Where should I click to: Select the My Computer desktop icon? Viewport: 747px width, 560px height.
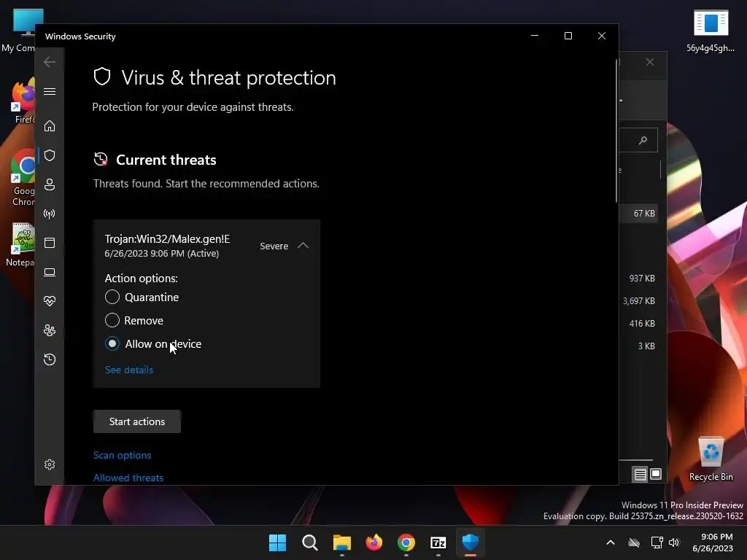pyautogui.click(x=19, y=31)
